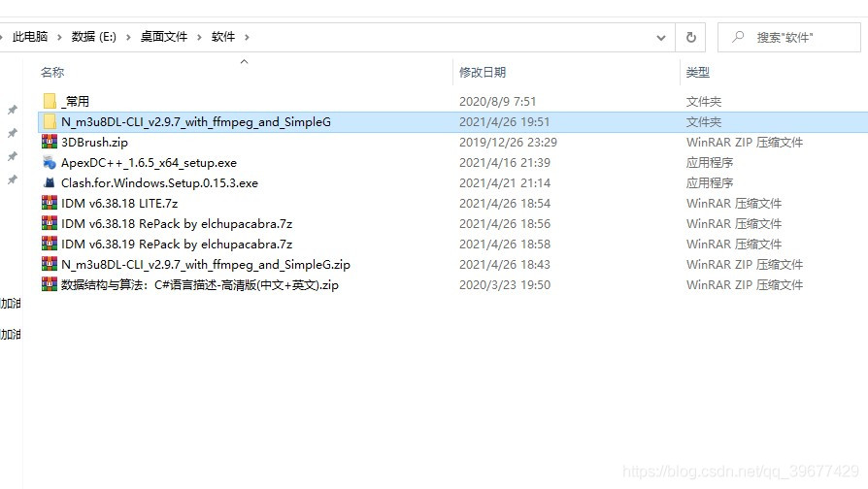The height and width of the screenshot is (489, 868).
Task: Click IDM v6.38.19 RePack archive icon
Action: [50, 244]
